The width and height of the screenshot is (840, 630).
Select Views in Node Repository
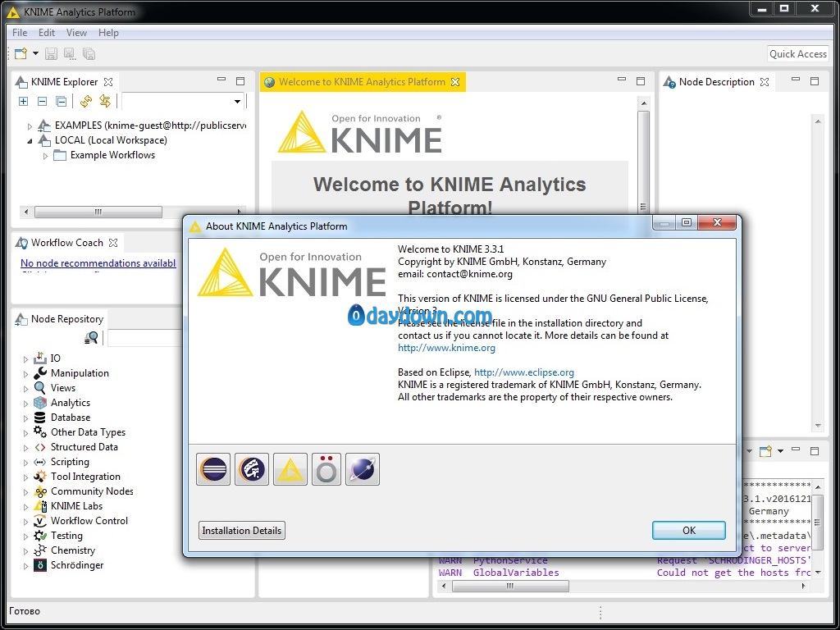63,388
